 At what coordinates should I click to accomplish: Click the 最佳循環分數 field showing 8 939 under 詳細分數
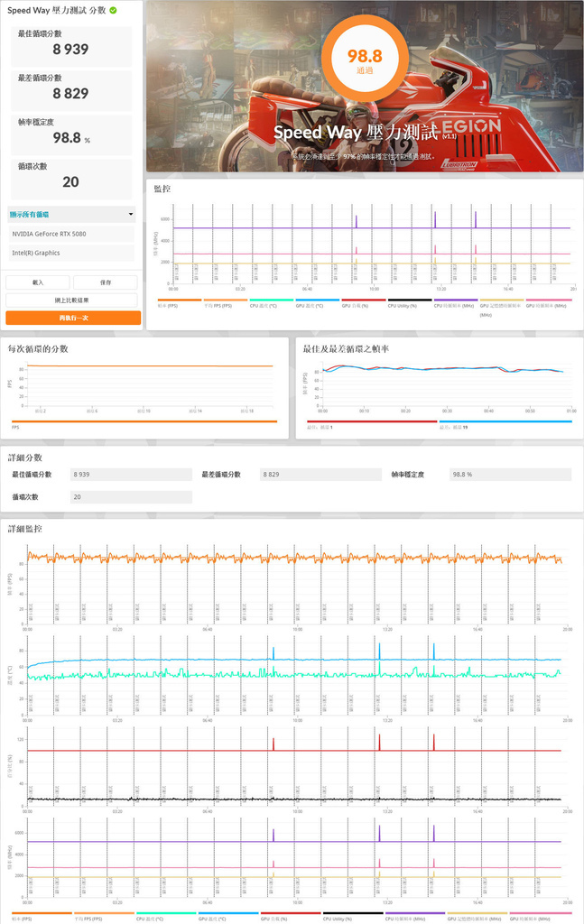131,475
